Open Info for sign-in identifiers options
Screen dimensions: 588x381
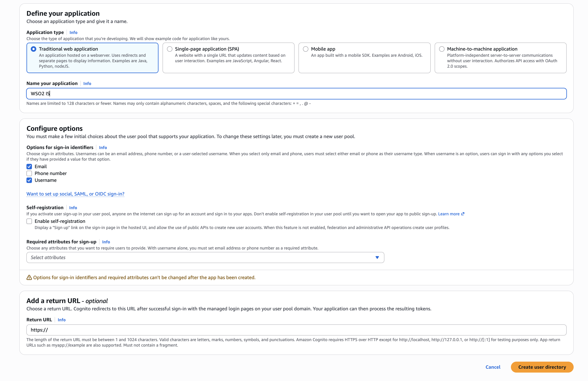coord(103,147)
